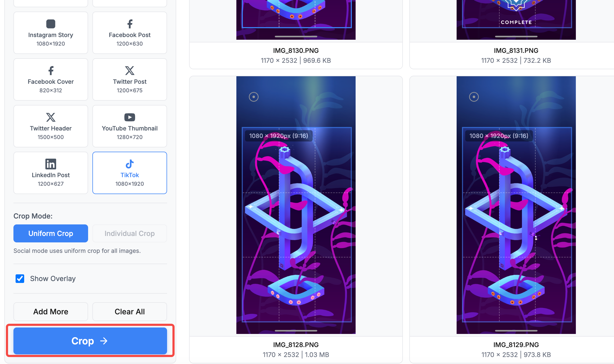
Task: Start cropping with the Crop button
Action: [x=90, y=341]
